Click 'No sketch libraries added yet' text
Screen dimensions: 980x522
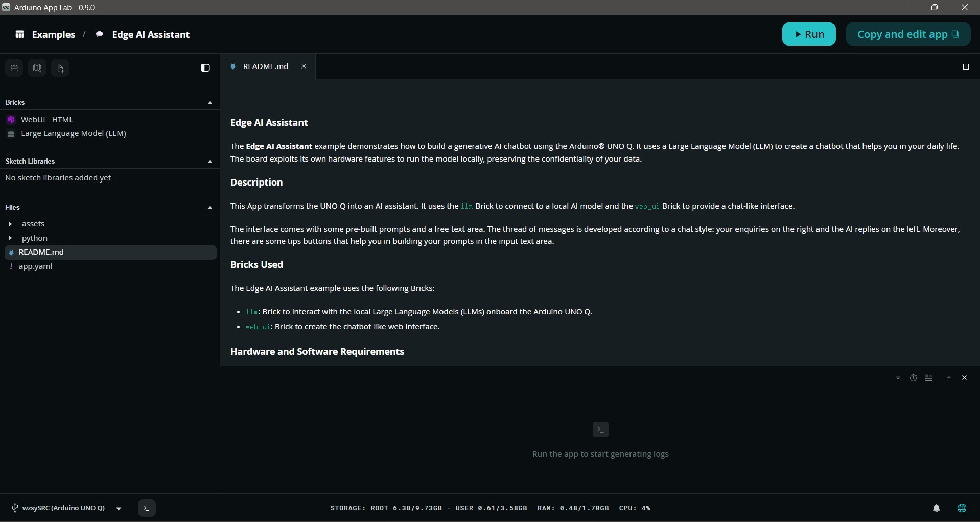(x=58, y=178)
